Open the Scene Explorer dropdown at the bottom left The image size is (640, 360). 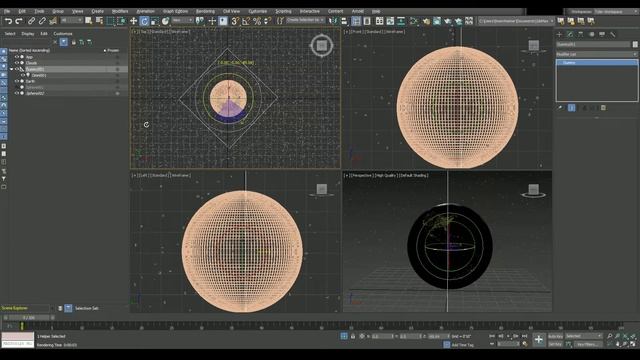[27, 308]
